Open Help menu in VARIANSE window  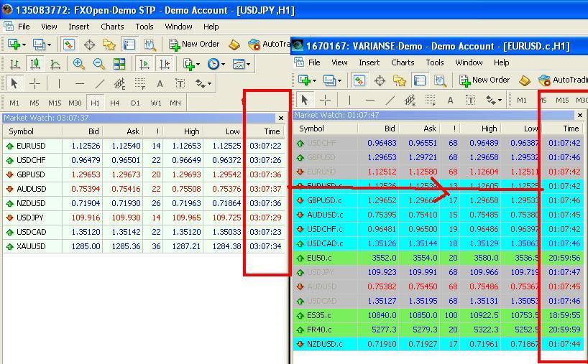coord(501,62)
